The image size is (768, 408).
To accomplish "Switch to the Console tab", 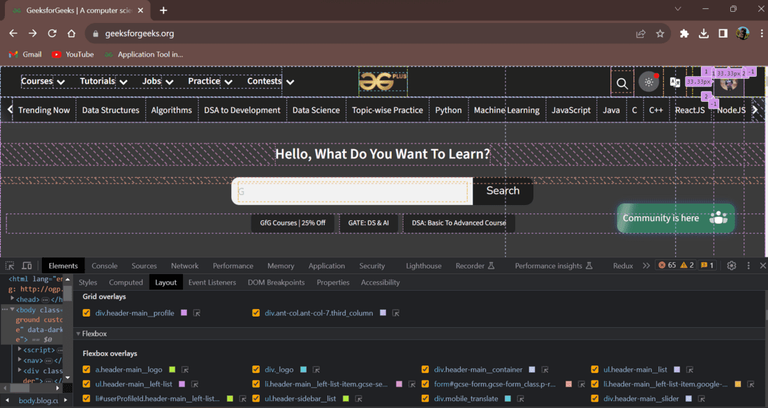I will [104, 265].
